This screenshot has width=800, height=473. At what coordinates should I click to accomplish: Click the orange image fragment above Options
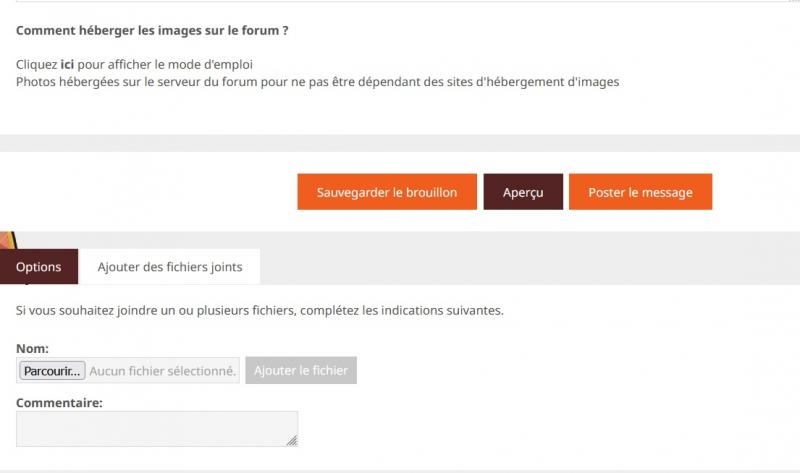click(x=7, y=241)
